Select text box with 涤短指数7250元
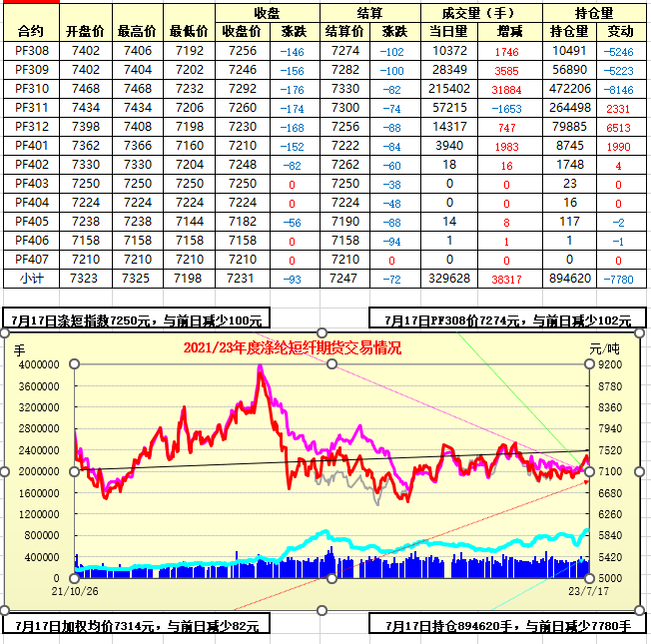 pos(138,321)
